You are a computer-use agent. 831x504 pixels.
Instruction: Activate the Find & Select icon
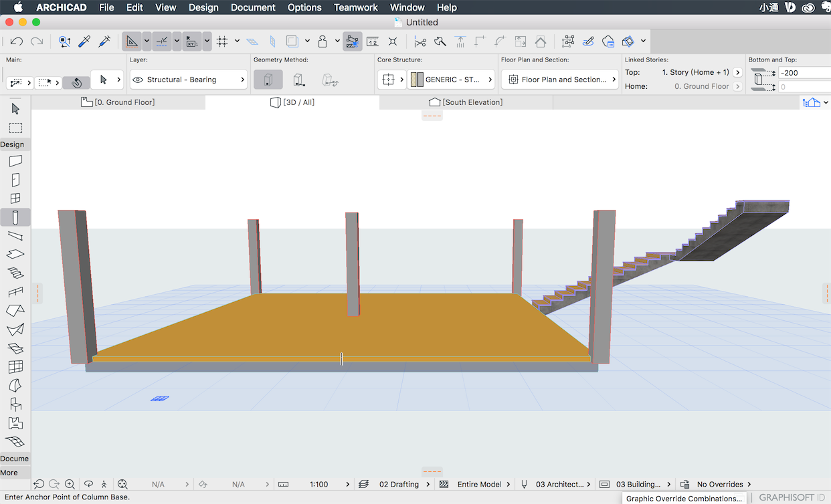click(64, 41)
